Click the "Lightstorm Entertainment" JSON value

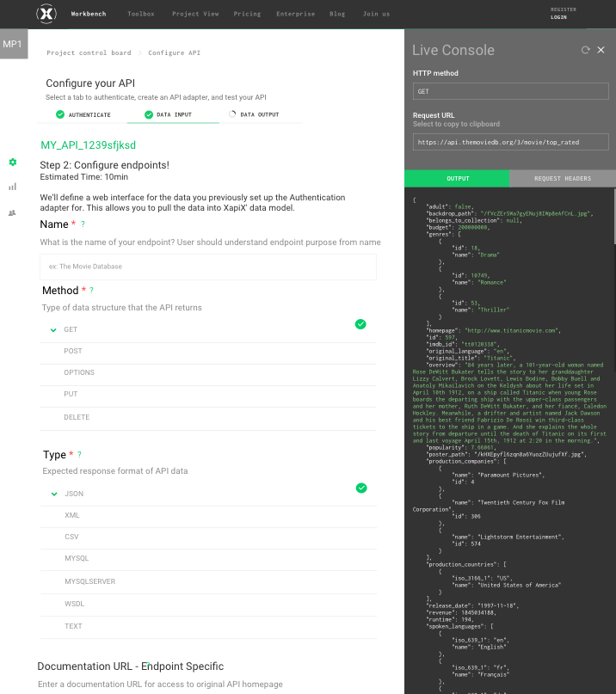point(521,537)
